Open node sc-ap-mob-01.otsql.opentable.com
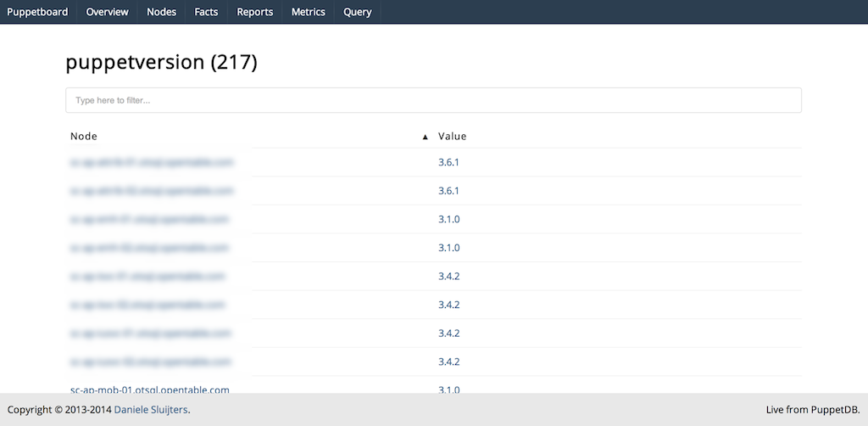The width and height of the screenshot is (868, 426). click(x=150, y=390)
